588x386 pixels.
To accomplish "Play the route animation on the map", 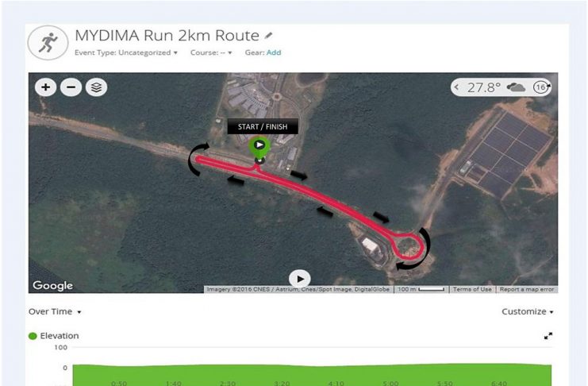I will [x=300, y=279].
